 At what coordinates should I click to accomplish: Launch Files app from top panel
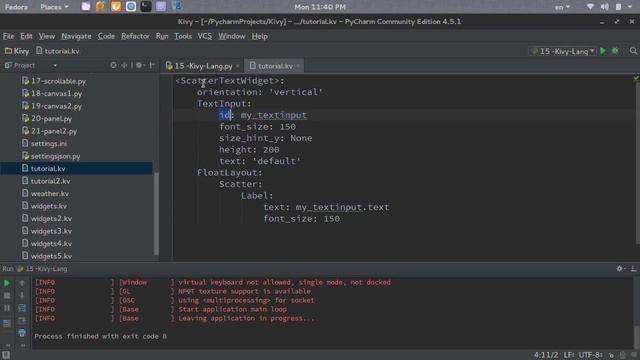coord(86,7)
